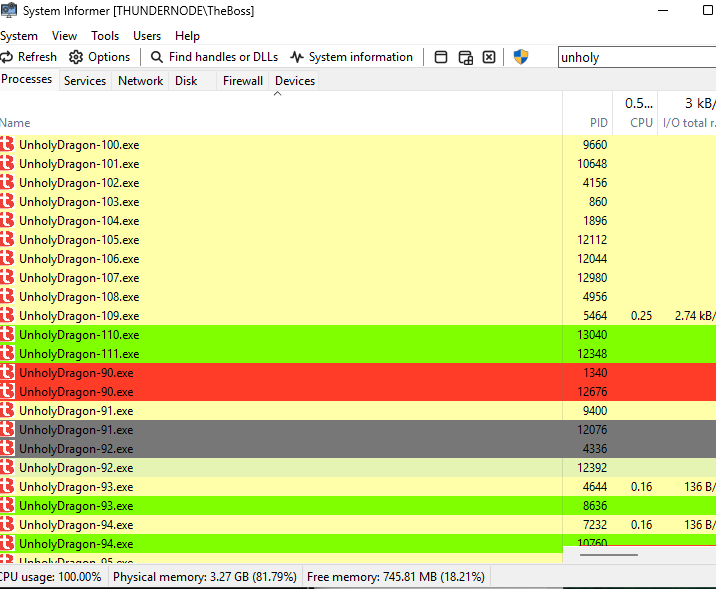Click the search box containing unholy
The image size is (716, 589).
635,57
